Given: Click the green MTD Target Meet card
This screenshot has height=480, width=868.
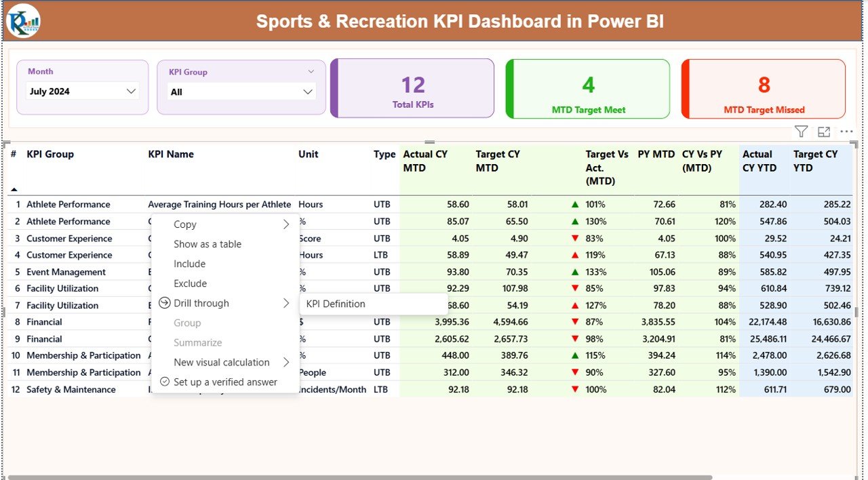Looking at the screenshot, I should click(587, 88).
